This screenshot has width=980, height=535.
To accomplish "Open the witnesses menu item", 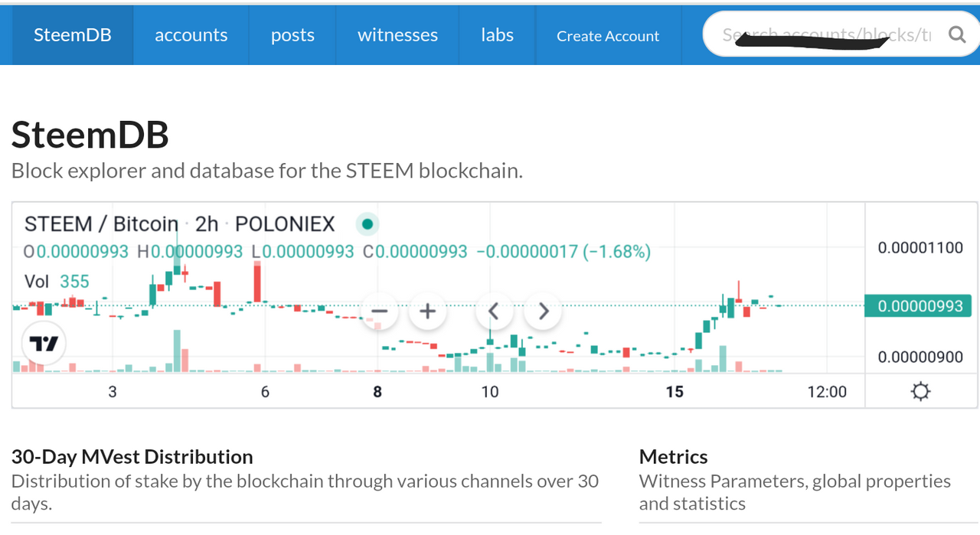I will coord(397,34).
